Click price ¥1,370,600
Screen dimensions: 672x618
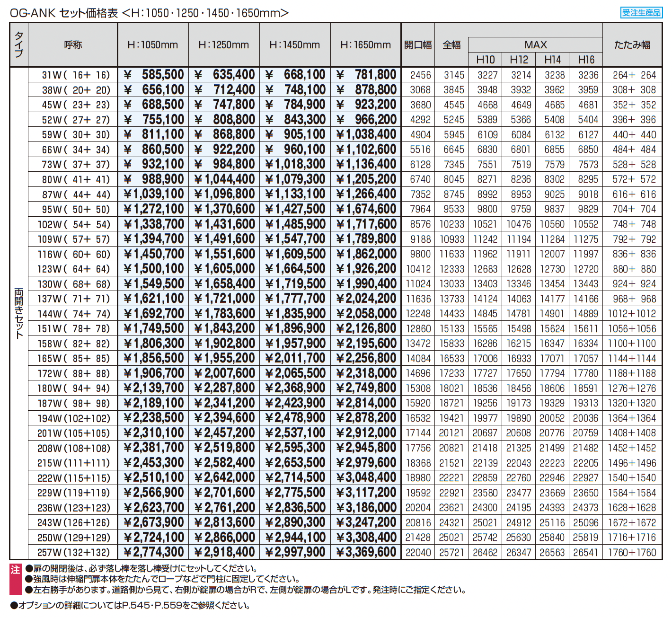coord(224,209)
